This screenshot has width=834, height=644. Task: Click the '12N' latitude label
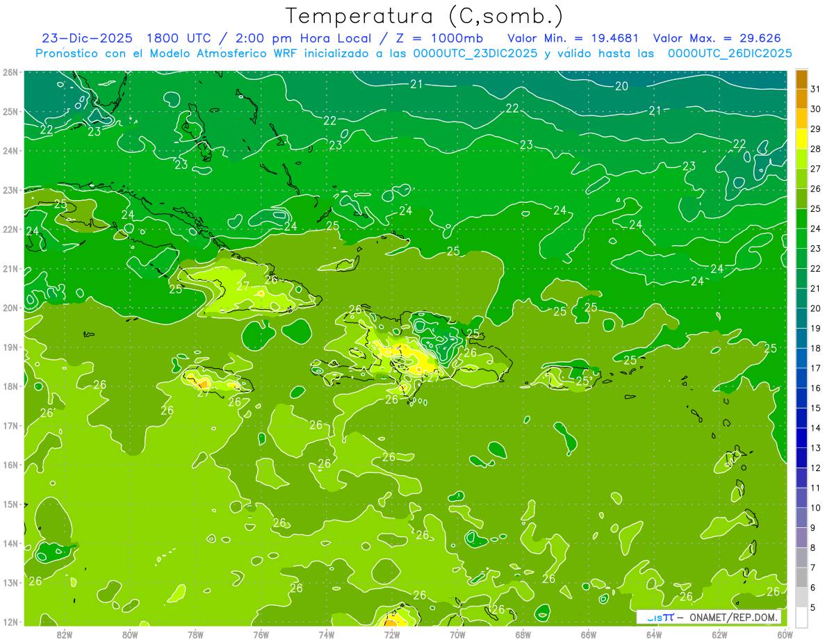10,622
